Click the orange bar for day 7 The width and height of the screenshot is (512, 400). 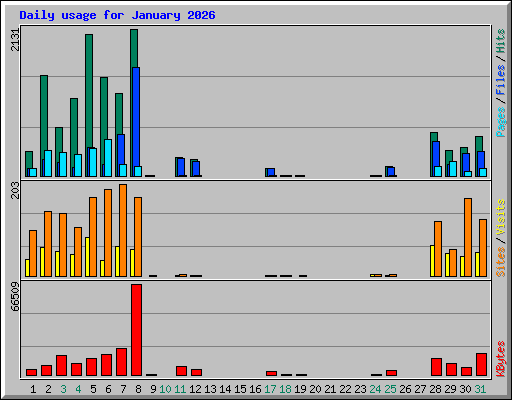point(123,230)
